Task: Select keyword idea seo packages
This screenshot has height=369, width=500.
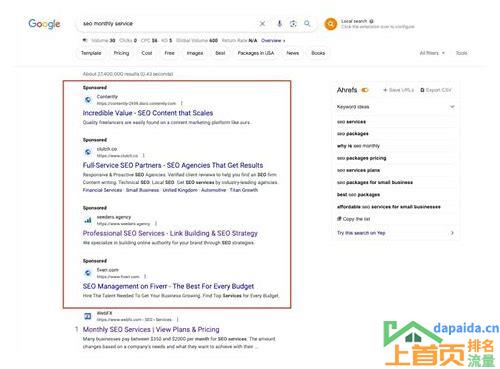Action: click(353, 134)
